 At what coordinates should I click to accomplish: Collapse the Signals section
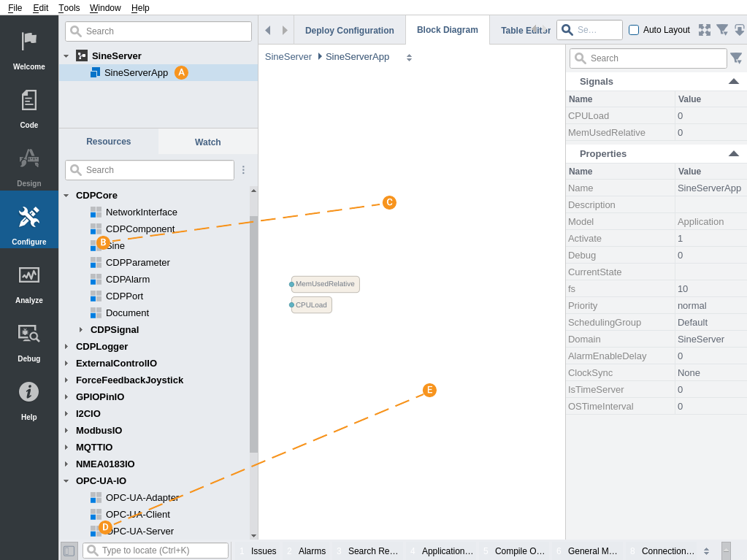(x=733, y=81)
